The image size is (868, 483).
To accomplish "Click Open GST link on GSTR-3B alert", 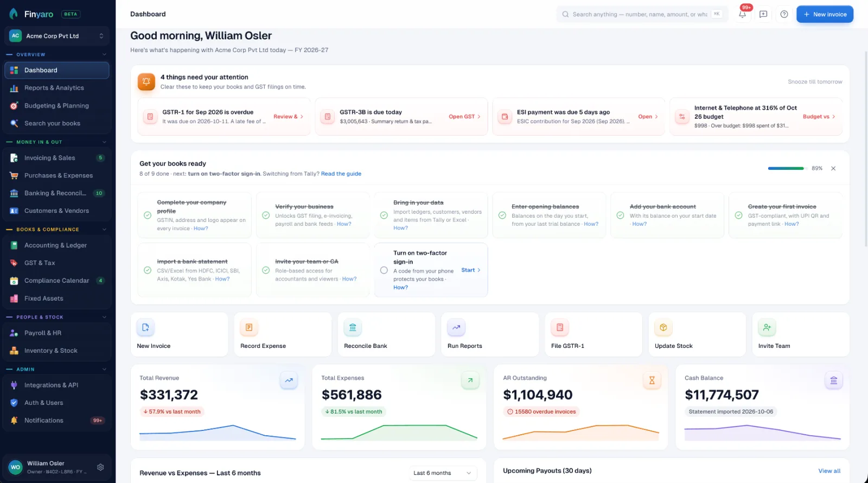I will pyautogui.click(x=464, y=117).
